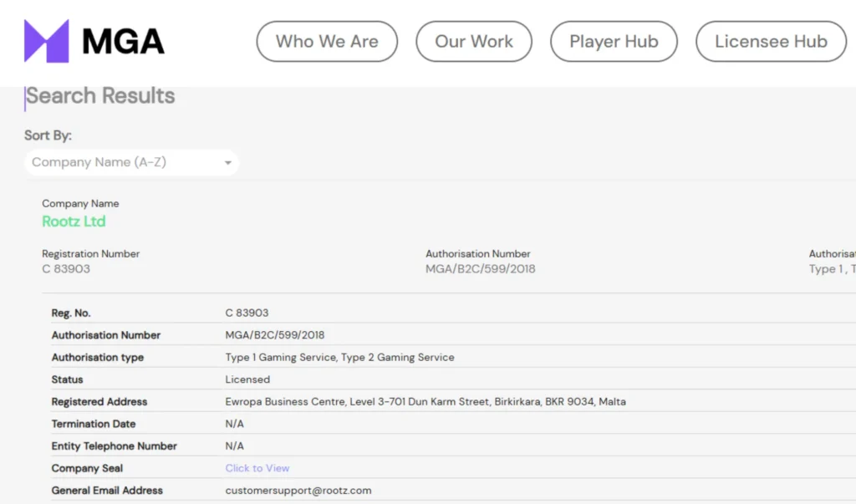
Task: Select the Entity Telephone Number row
Action: 235,445
